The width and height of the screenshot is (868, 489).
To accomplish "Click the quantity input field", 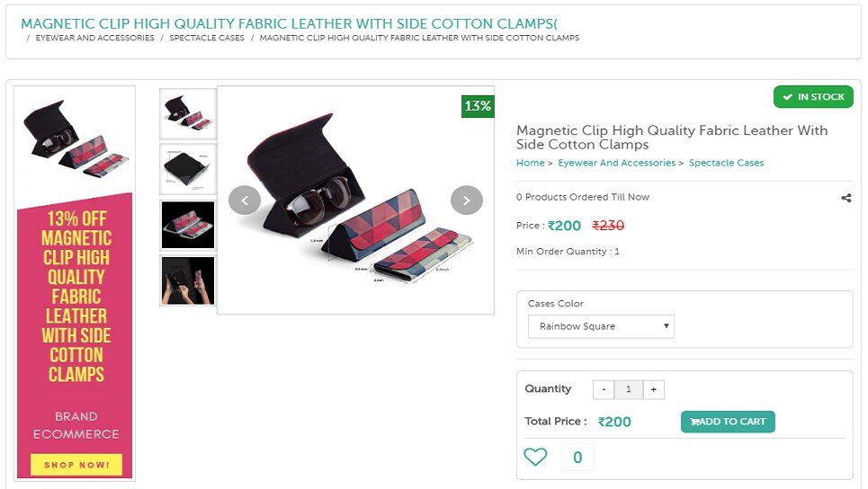I will pos(629,389).
